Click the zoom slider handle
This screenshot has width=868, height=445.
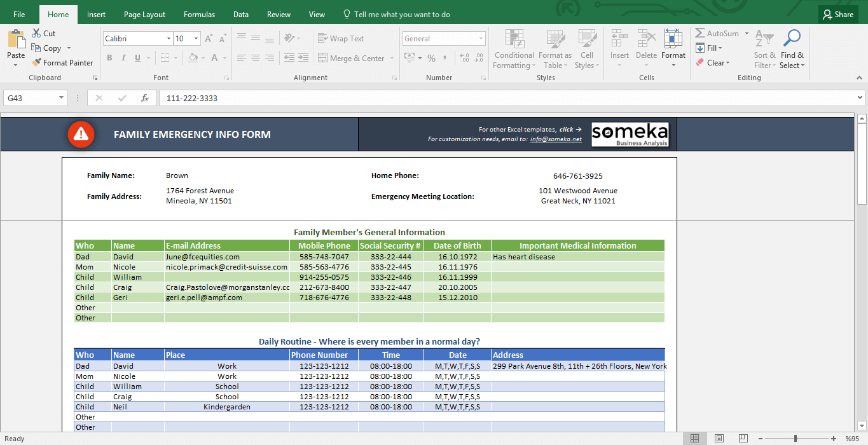pyautogui.click(x=796, y=439)
